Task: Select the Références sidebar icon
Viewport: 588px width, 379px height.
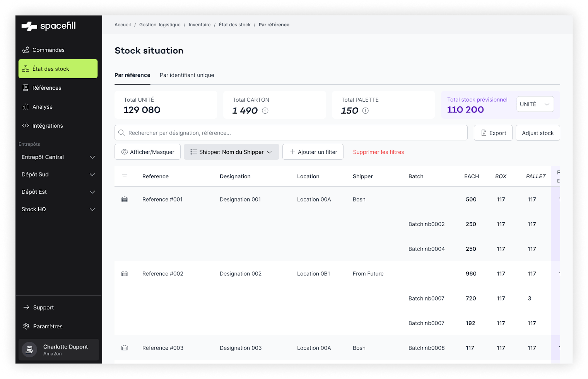Action: (x=26, y=88)
